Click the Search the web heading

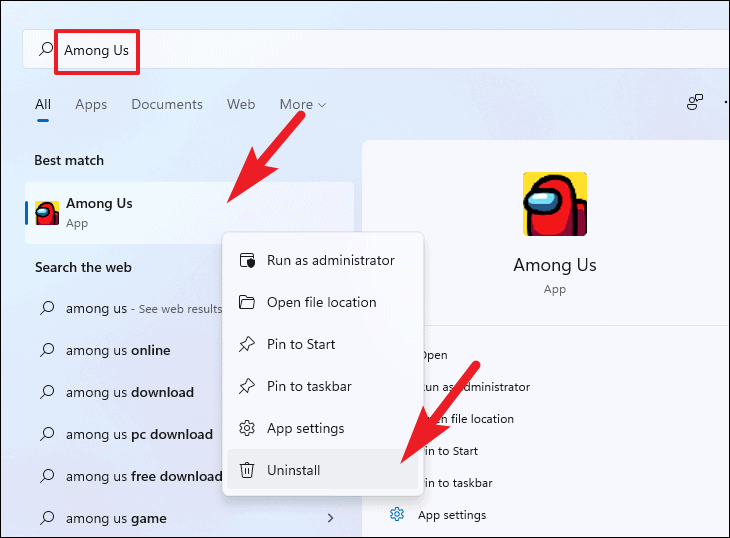pyautogui.click(x=83, y=268)
